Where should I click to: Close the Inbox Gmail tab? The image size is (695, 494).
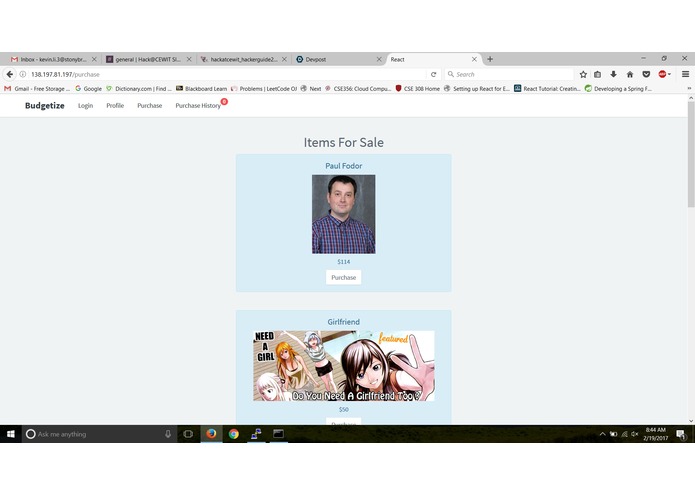tap(94, 59)
